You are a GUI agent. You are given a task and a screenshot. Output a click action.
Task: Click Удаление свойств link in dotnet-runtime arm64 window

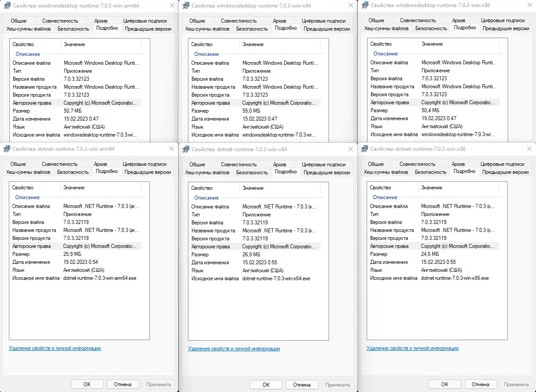(55, 349)
